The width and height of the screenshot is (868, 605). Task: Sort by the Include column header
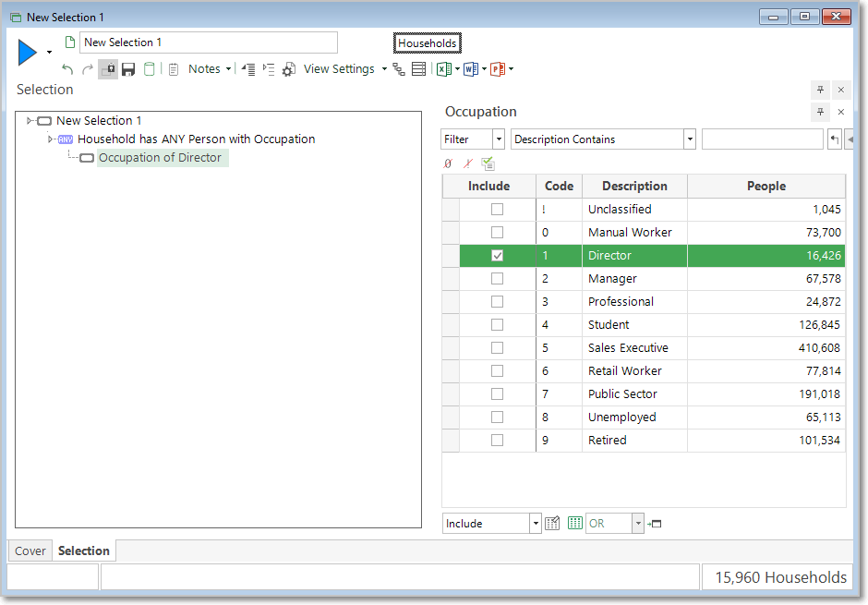488,186
